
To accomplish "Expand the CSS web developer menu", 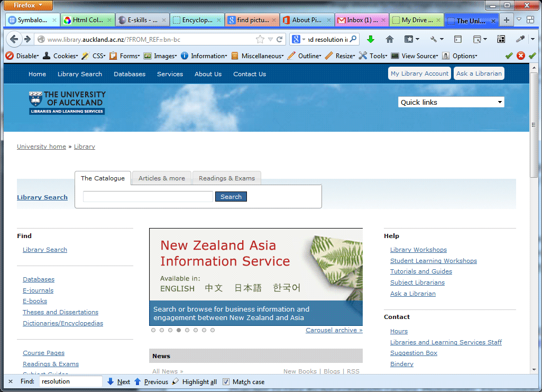I will (94, 56).
